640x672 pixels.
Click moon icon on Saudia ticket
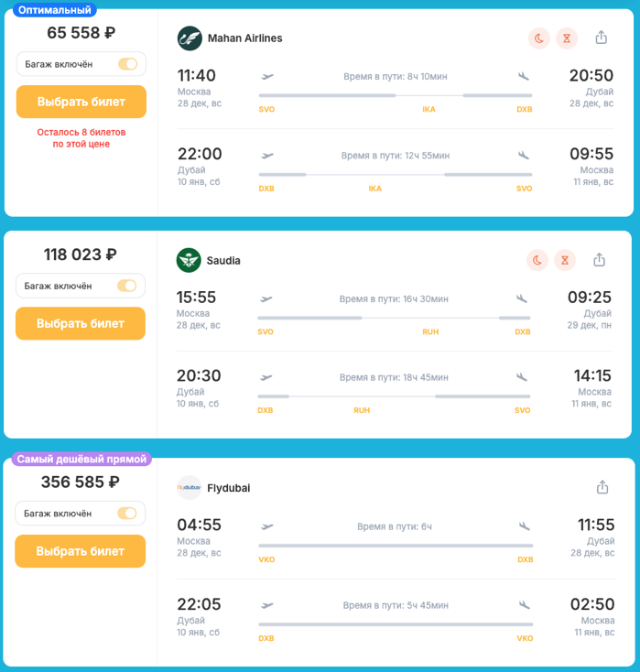click(537, 260)
